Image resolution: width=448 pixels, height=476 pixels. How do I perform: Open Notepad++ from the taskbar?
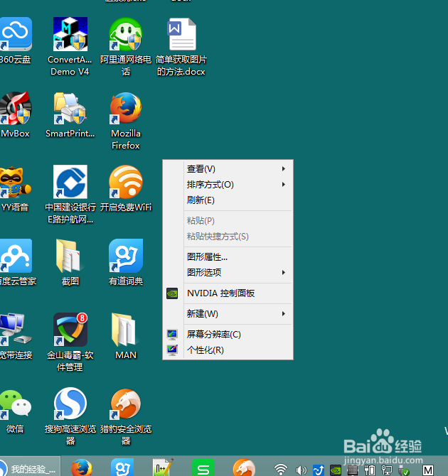click(x=163, y=468)
